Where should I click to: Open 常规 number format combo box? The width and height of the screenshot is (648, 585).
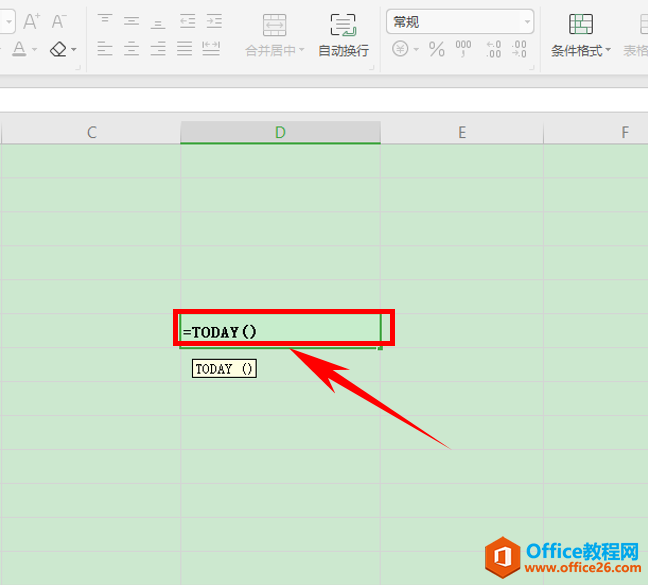[460, 21]
